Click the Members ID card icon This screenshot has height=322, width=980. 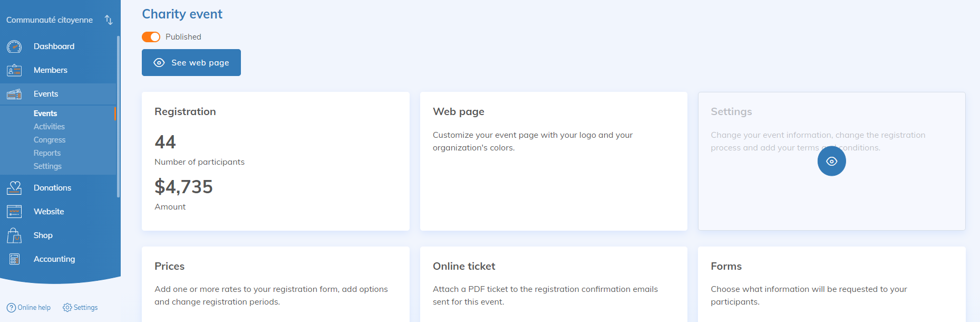[14, 70]
